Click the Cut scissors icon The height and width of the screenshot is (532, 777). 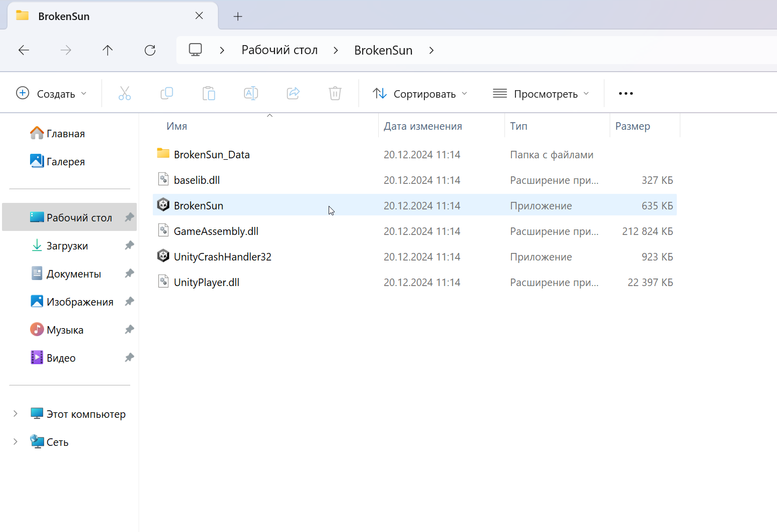click(125, 93)
